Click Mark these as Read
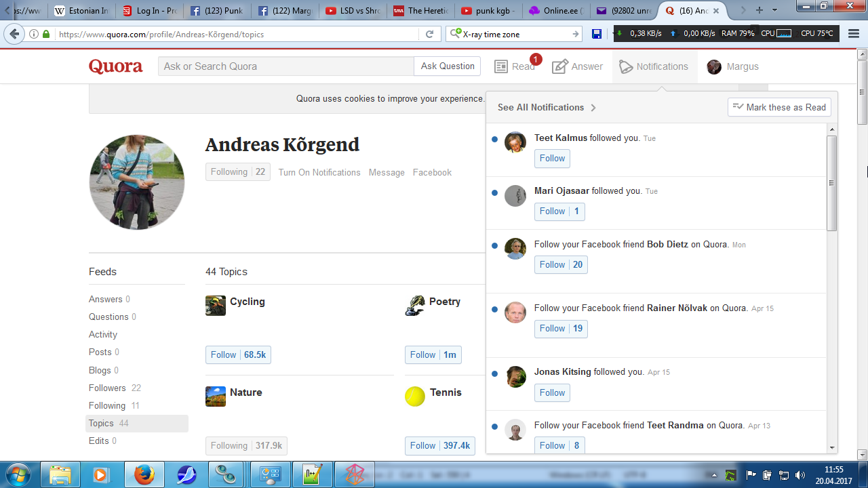This screenshot has width=868, height=488. coord(780,107)
